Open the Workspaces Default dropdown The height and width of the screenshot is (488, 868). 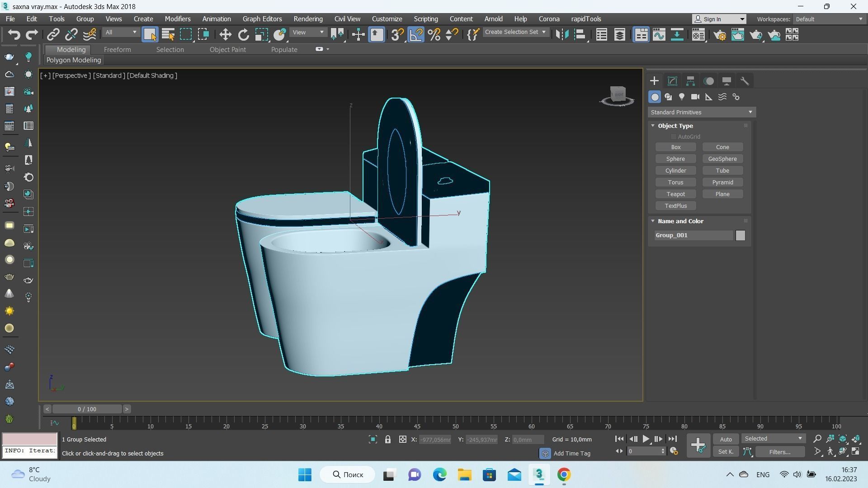(x=829, y=19)
